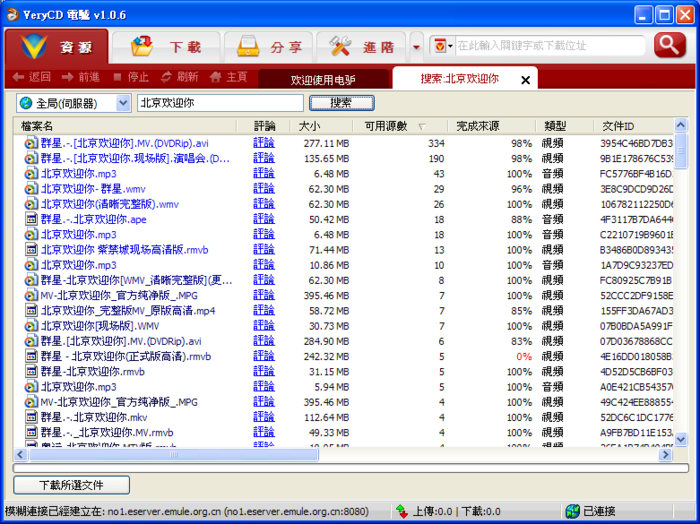700x524 pixels.
Task: Open the search type icon dropdown
Action: point(443,46)
